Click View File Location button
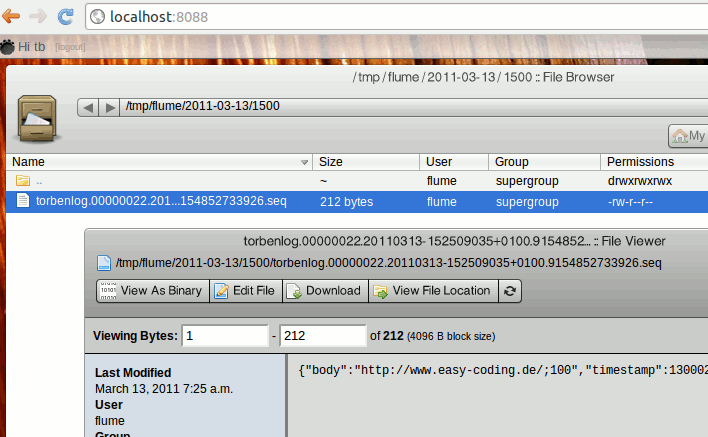The image size is (708, 437). tap(432, 291)
